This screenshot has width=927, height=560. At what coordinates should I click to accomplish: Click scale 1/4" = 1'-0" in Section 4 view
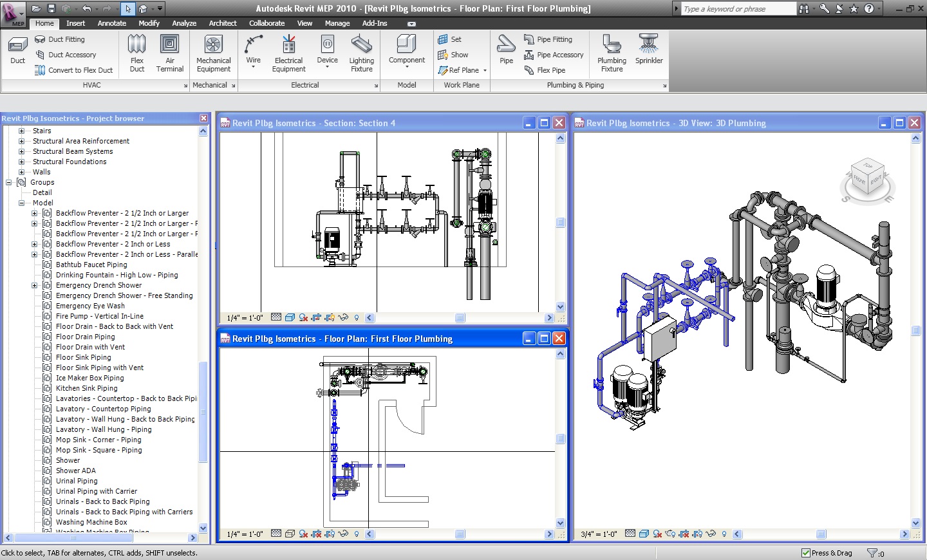245,317
